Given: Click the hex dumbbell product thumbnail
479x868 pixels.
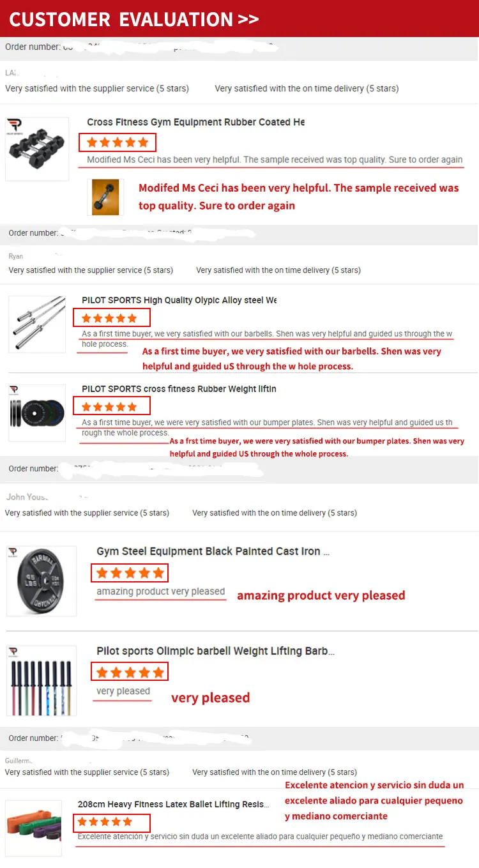Looking at the screenshot, I should pos(37,149).
